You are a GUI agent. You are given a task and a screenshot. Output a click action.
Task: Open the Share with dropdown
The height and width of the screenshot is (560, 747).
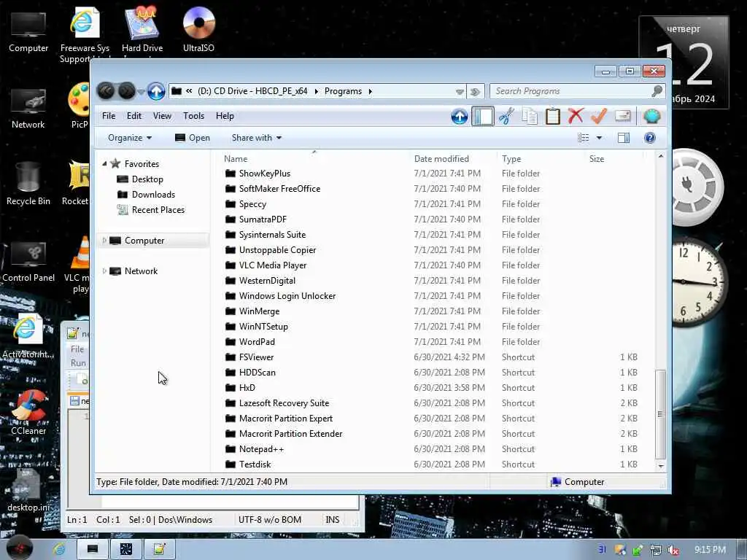pyautogui.click(x=256, y=138)
